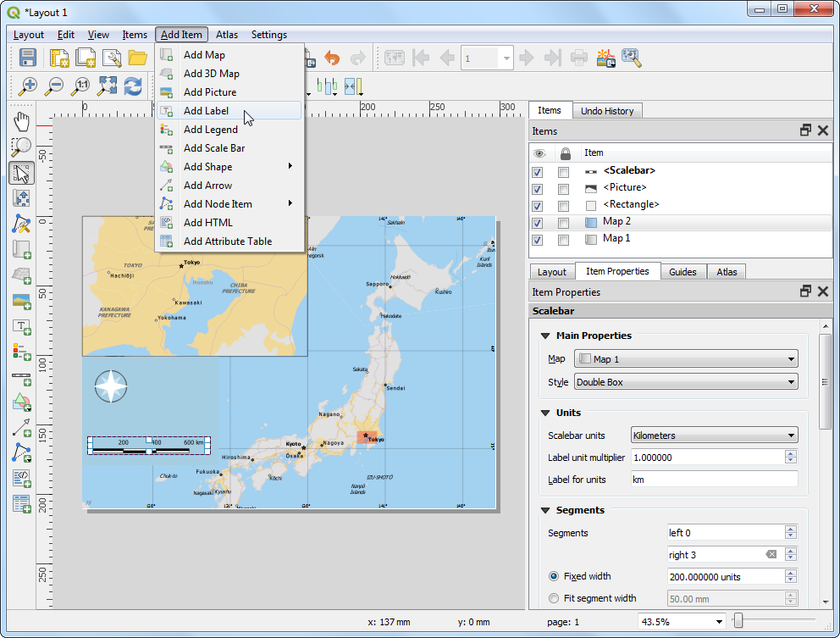840x638 pixels.
Task: Click the Label for units text field
Action: (x=714, y=480)
